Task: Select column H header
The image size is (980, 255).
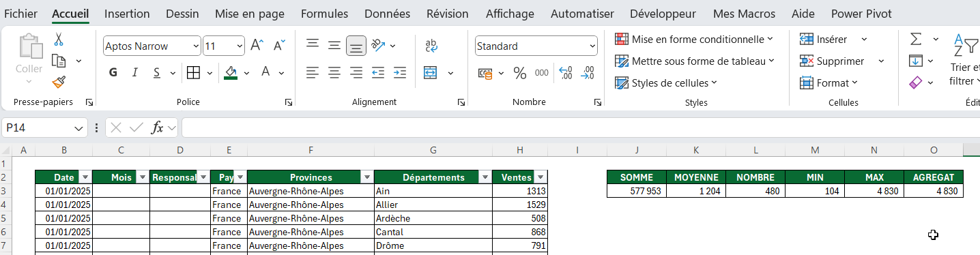Action: coord(520,150)
